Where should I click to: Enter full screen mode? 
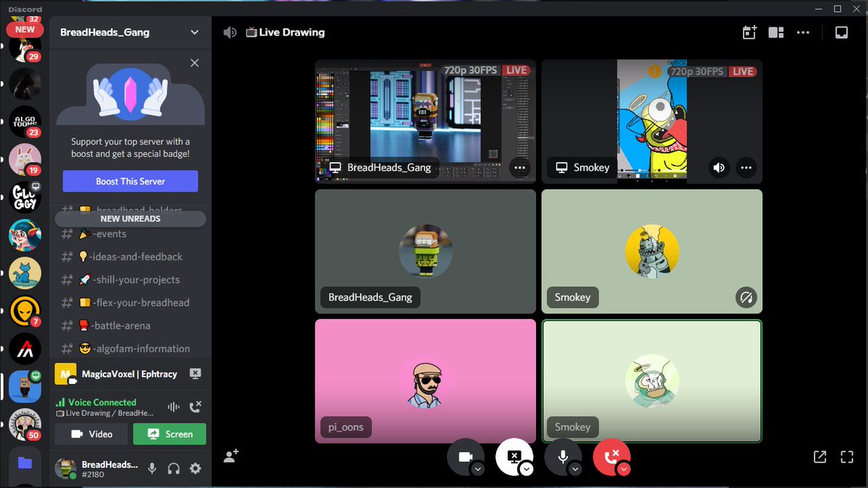(847, 457)
